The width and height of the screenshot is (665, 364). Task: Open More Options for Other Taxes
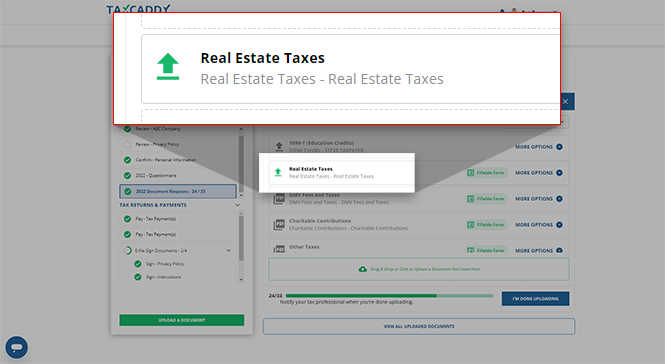539,250
